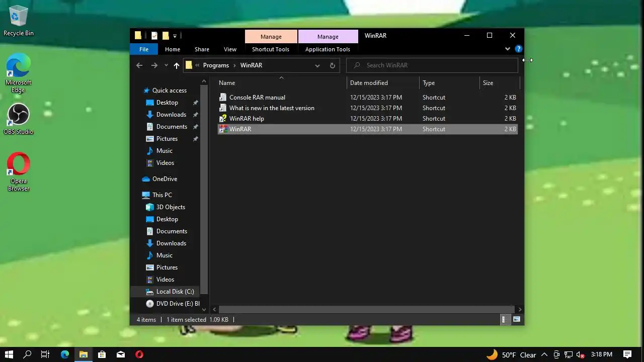Open the recent locations dropdown arrow

coord(166,65)
